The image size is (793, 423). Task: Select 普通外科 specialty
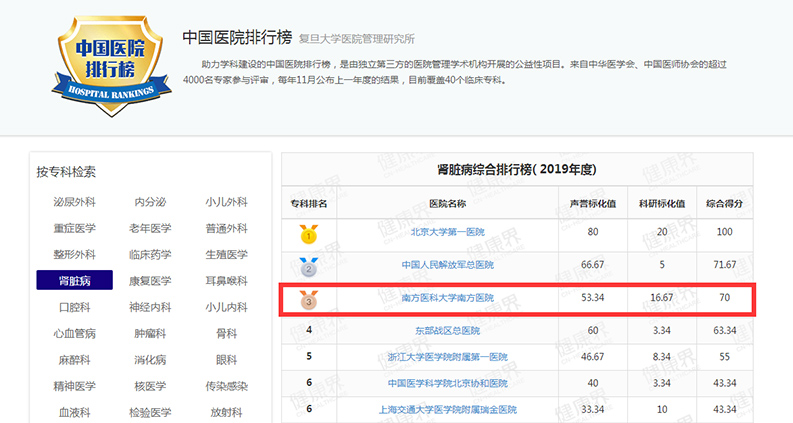pyautogui.click(x=227, y=228)
